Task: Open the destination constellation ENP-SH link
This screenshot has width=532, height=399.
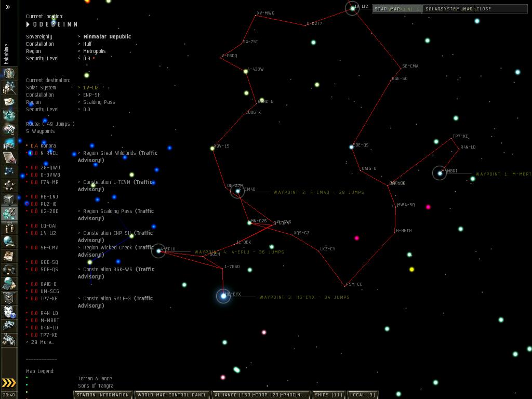Action: tap(91, 95)
